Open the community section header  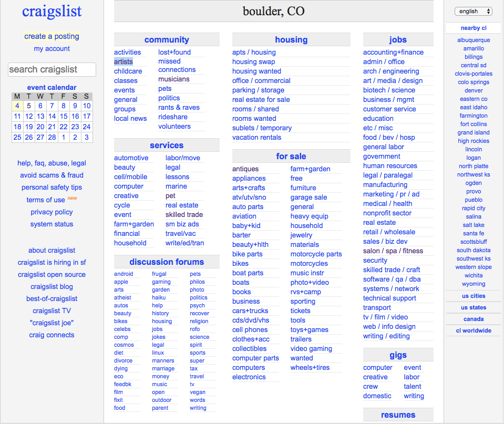coord(167,39)
